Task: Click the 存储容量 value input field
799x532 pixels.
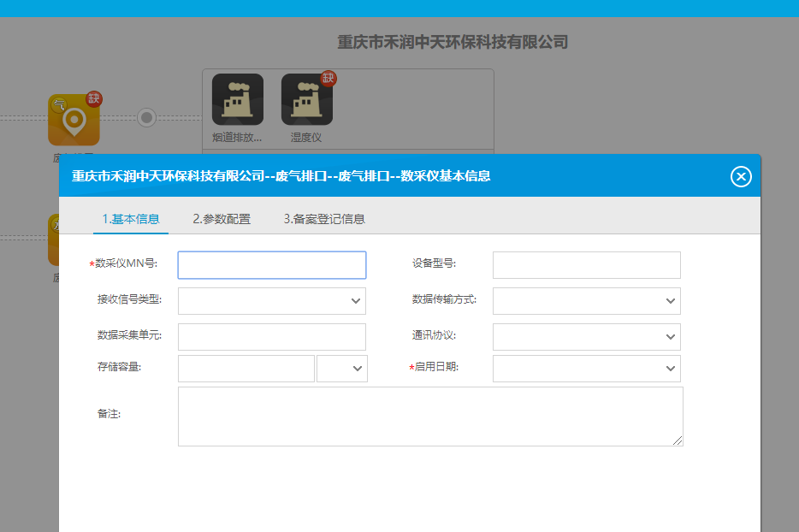Action: (x=246, y=369)
